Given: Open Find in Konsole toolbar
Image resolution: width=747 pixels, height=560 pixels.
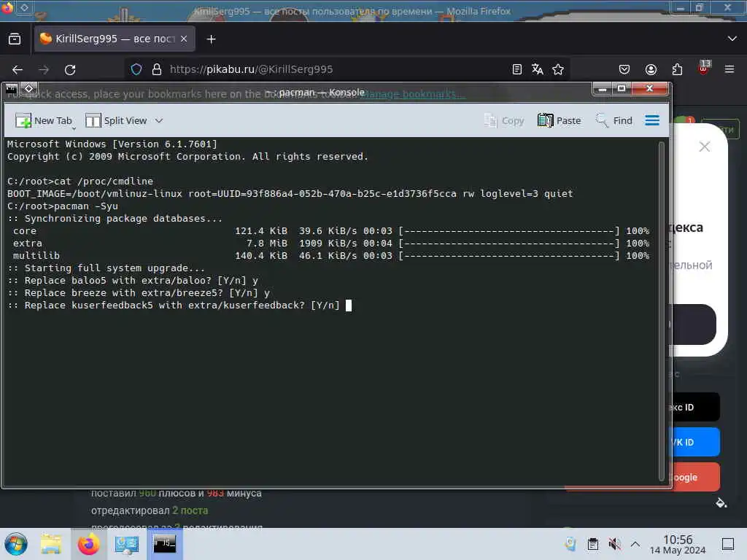Looking at the screenshot, I should (x=614, y=121).
